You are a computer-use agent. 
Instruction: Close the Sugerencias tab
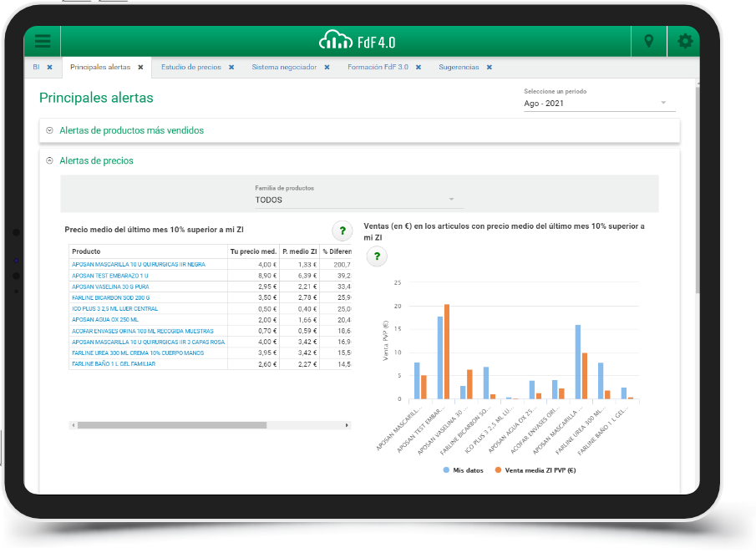490,68
